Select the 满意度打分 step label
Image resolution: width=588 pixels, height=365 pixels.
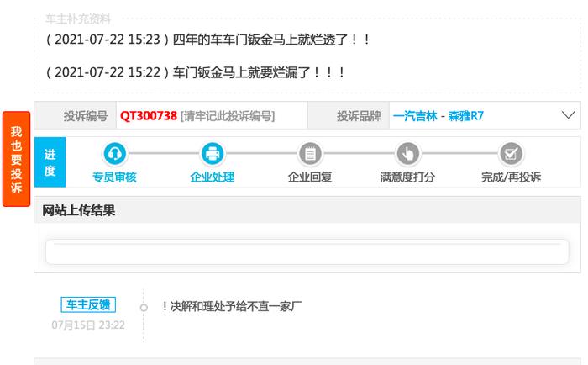point(407,177)
